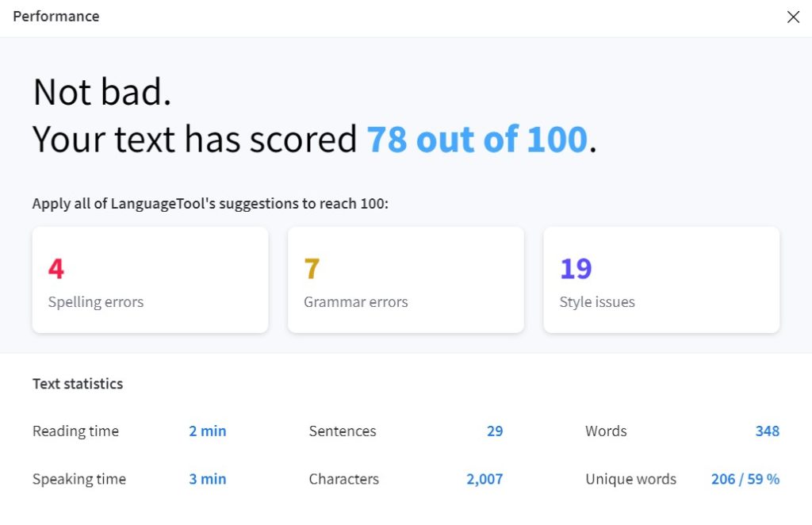Click the Characters count of 2,007
The width and height of the screenshot is (812, 525).
[x=485, y=479]
